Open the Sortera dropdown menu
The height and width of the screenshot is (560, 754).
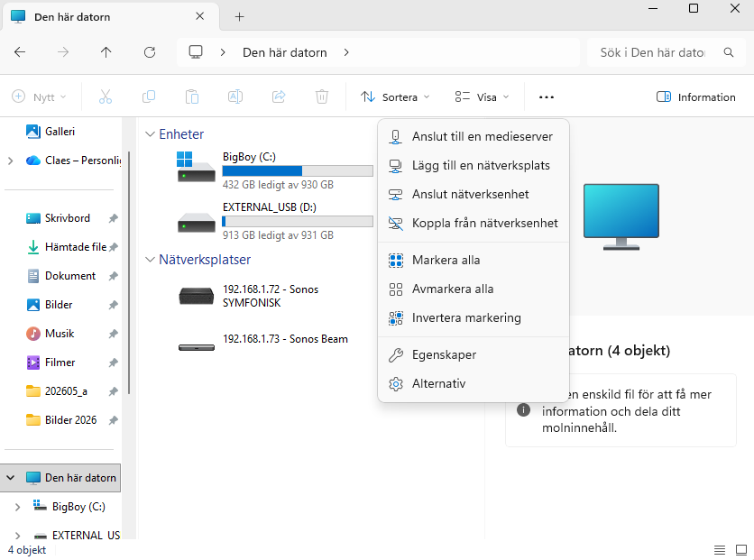[395, 97]
